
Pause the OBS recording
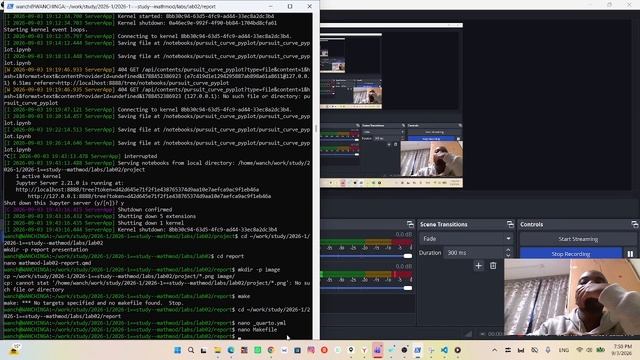point(630,254)
